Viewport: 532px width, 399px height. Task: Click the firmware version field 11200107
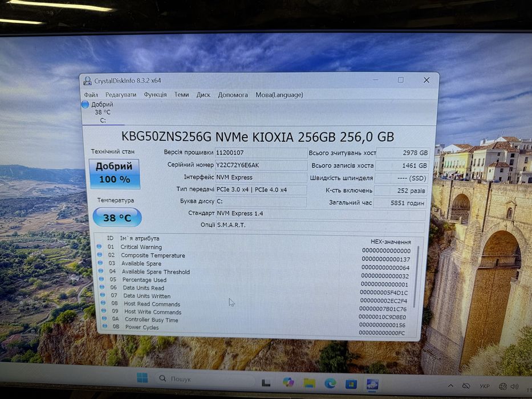261,153
